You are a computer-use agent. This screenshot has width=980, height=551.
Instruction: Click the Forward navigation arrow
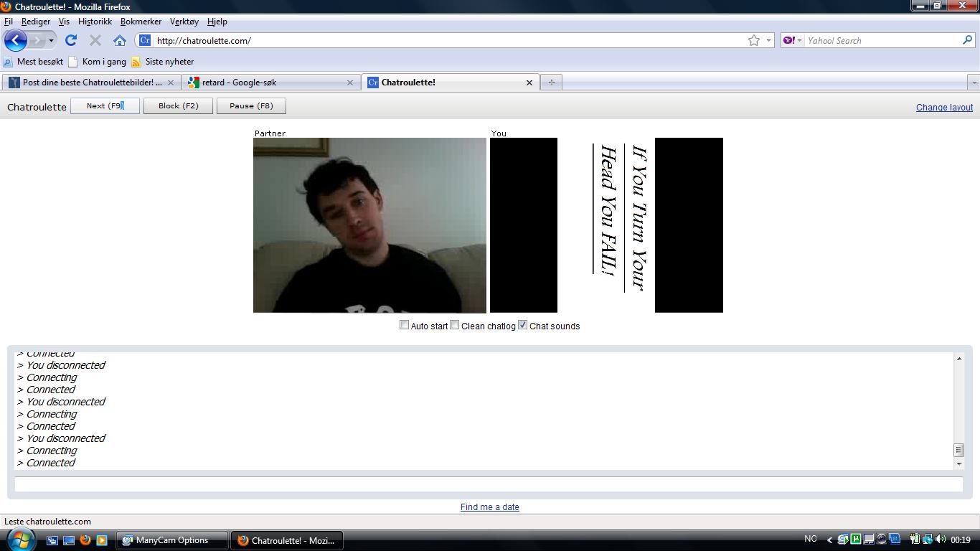(x=37, y=40)
